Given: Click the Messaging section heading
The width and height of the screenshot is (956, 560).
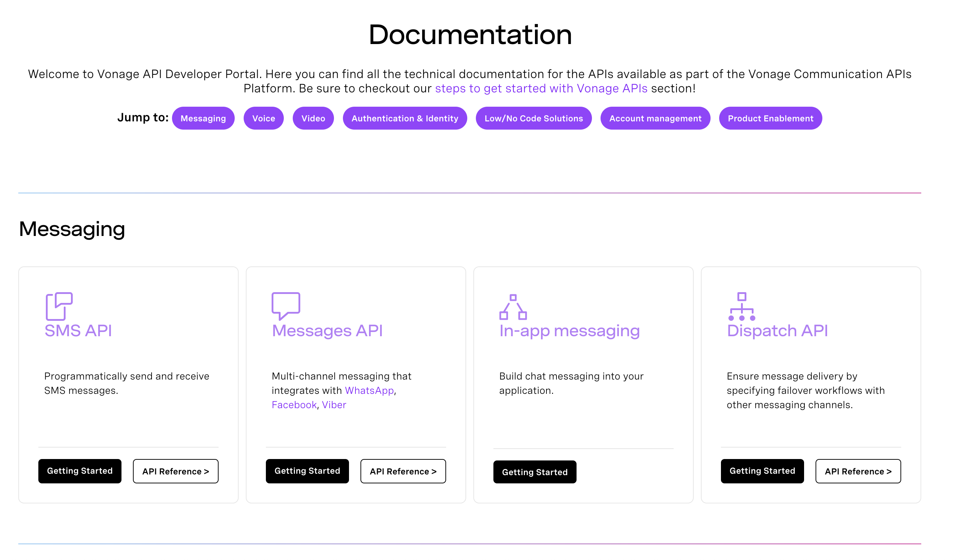Looking at the screenshot, I should click(72, 230).
